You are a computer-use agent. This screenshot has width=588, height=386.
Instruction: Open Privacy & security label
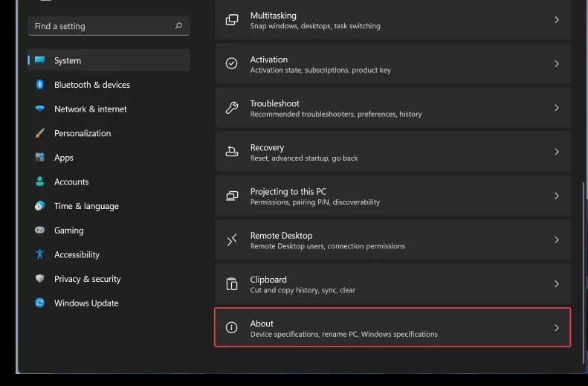pyautogui.click(x=88, y=279)
